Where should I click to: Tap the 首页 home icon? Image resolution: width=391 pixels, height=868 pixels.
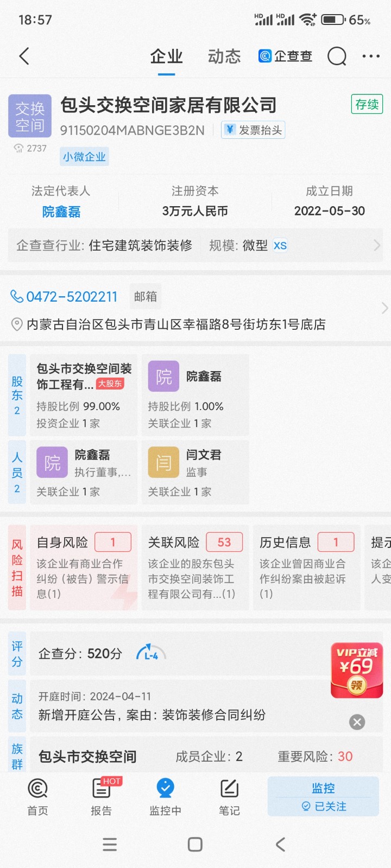click(37, 796)
